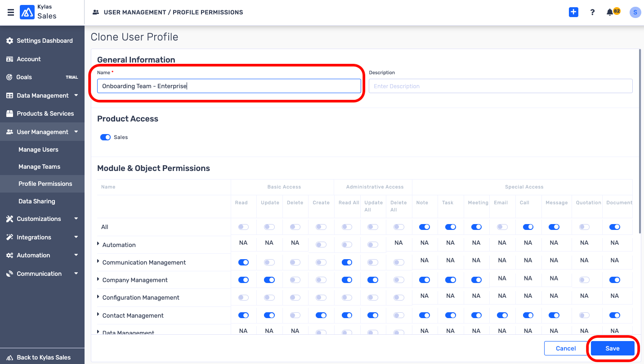Toggle the Sales product access switch

pos(105,137)
